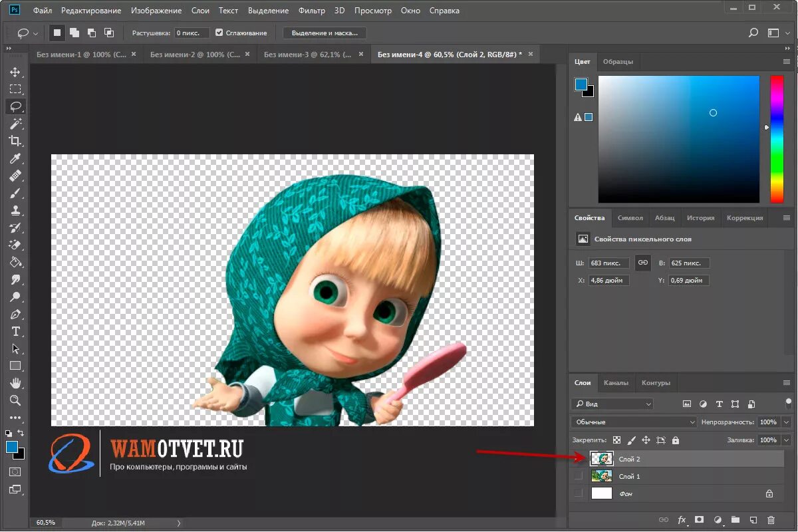Toggle the lock all padlock icon
Image resolution: width=798 pixels, height=532 pixels.
coord(676,440)
